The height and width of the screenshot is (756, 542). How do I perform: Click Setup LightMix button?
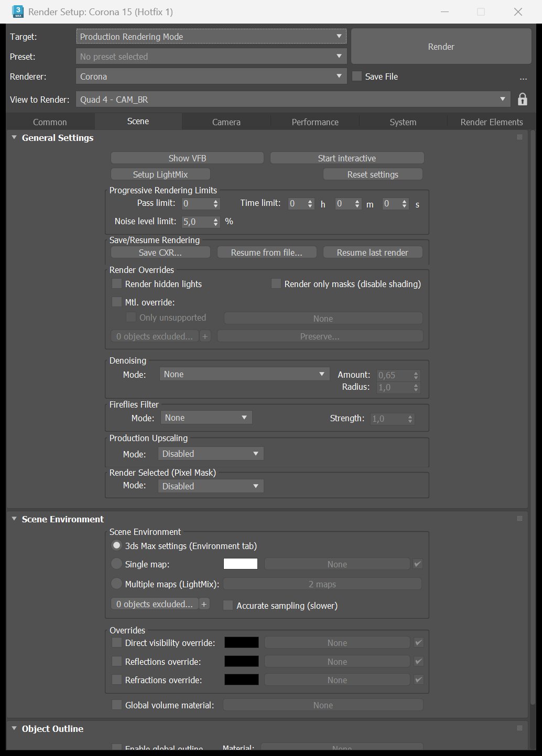(160, 174)
